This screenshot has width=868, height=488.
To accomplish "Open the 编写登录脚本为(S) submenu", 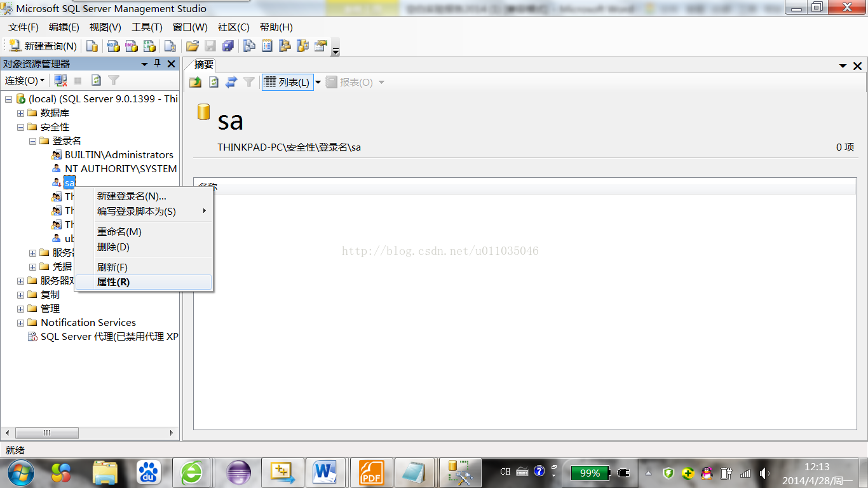I will [144, 211].
